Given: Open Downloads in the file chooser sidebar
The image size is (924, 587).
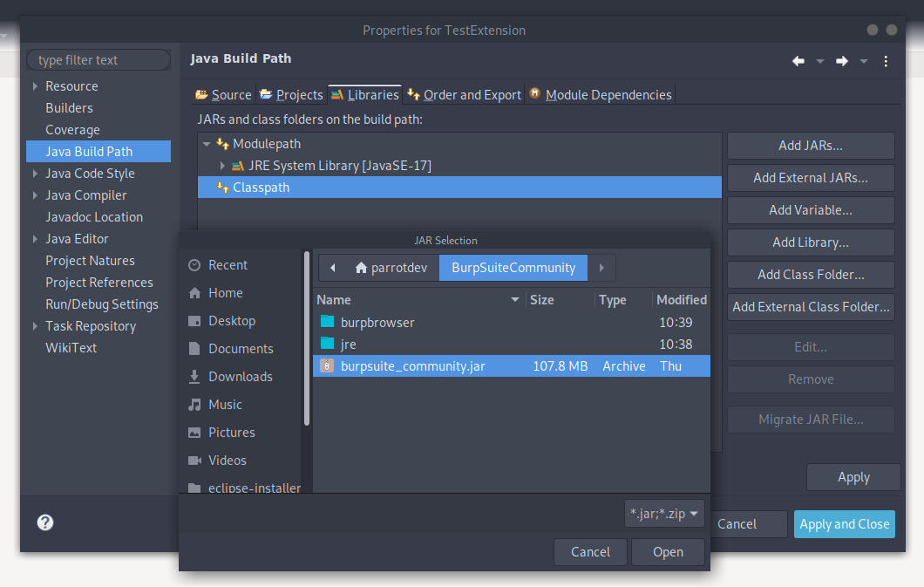Looking at the screenshot, I should (x=240, y=377).
